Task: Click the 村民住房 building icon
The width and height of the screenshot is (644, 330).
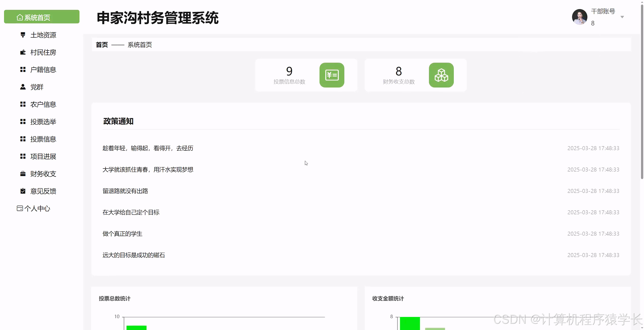Action: 23,52
